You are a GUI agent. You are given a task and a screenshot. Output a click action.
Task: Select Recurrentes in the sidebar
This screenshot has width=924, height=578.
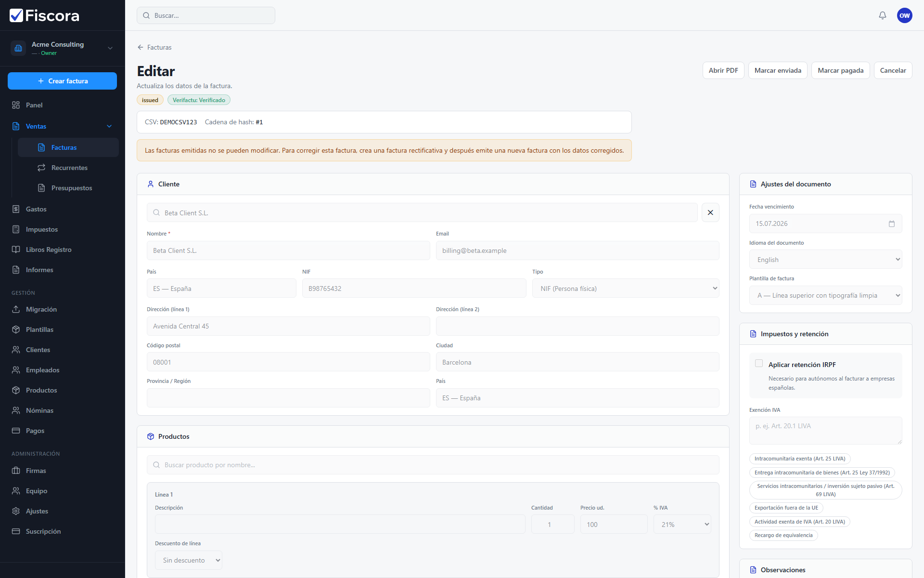(68, 168)
